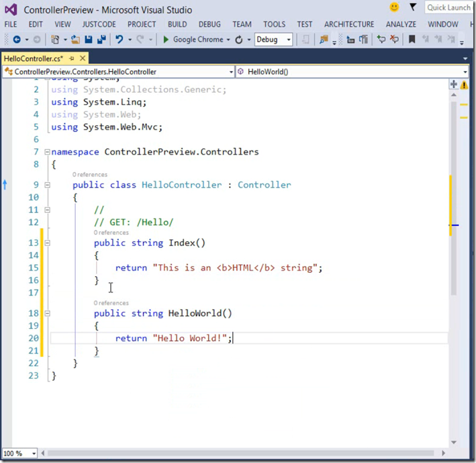Open the ARCHITECTURE menu
This screenshot has height=463, width=476.
[x=349, y=24]
